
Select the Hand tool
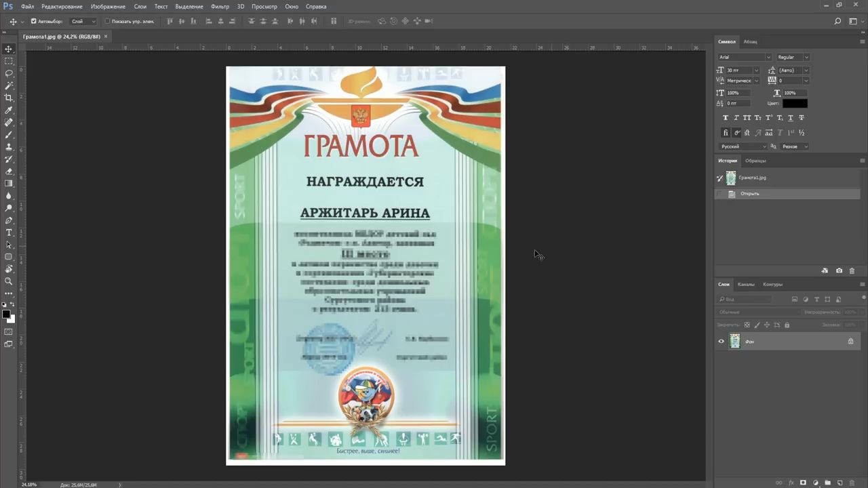pos(9,269)
